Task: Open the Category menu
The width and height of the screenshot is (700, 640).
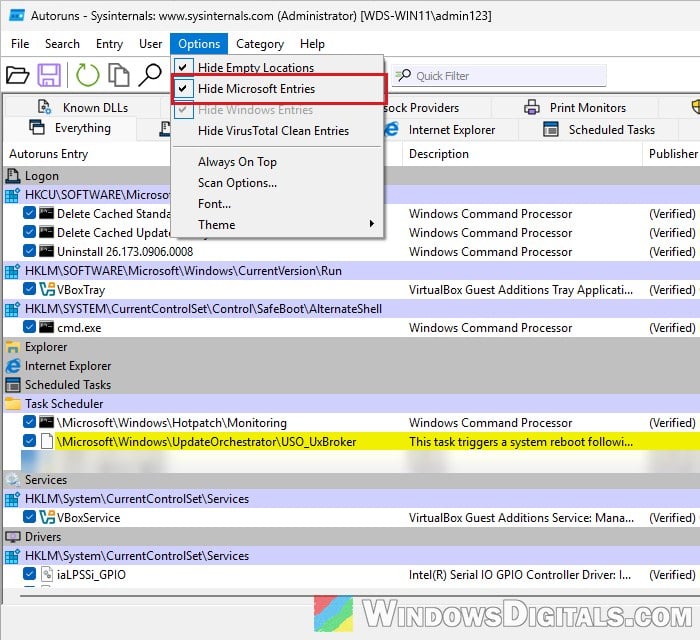Action: (260, 44)
